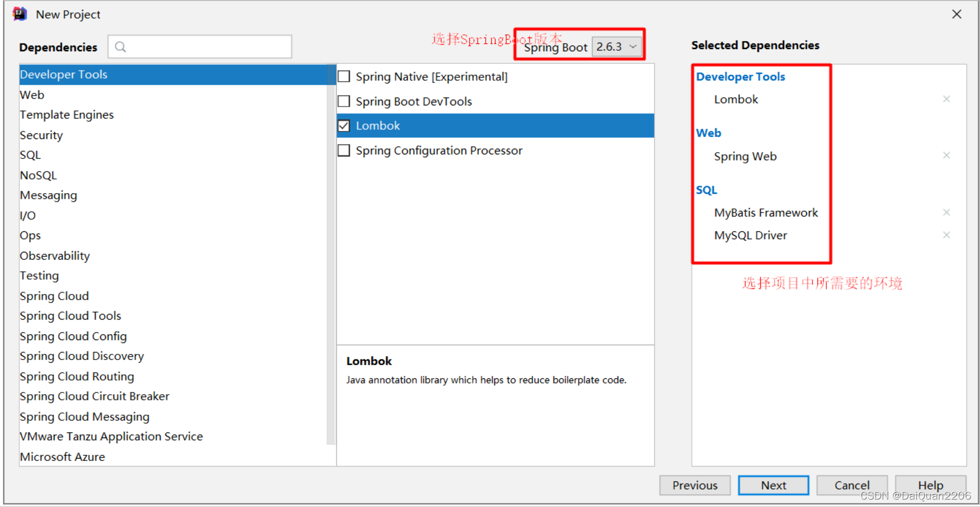This screenshot has height=507, width=980.
Task: Select Spring Web in Selected Dependencies
Action: point(745,156)
